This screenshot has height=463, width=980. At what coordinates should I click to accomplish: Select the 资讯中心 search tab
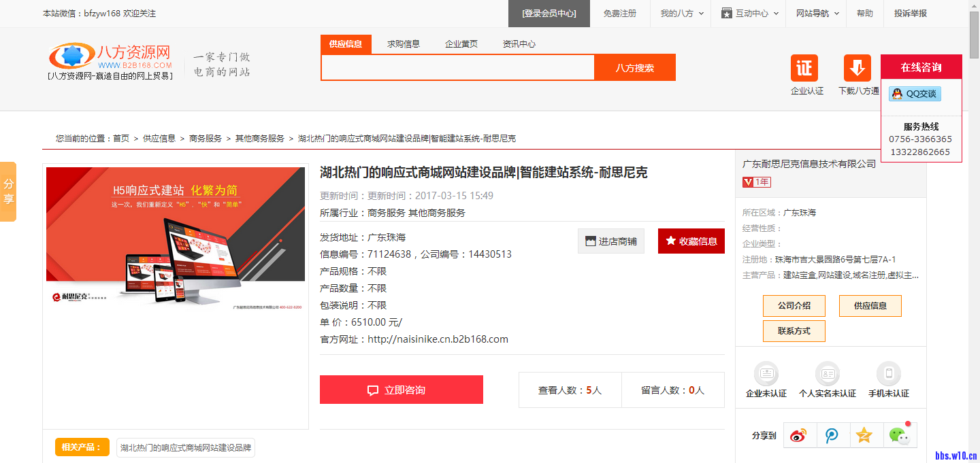point(519,44)
